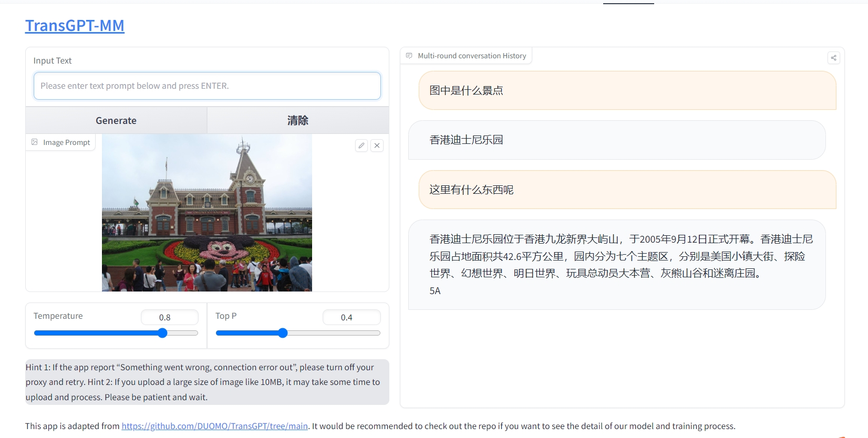
Task: Click the Temperature value box showing 0.8
Action: tap(169, 317)
